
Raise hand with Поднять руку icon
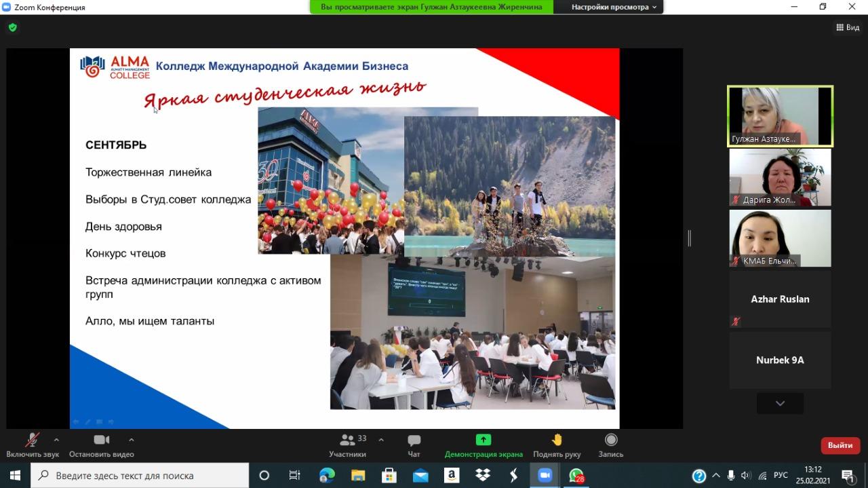557,440
